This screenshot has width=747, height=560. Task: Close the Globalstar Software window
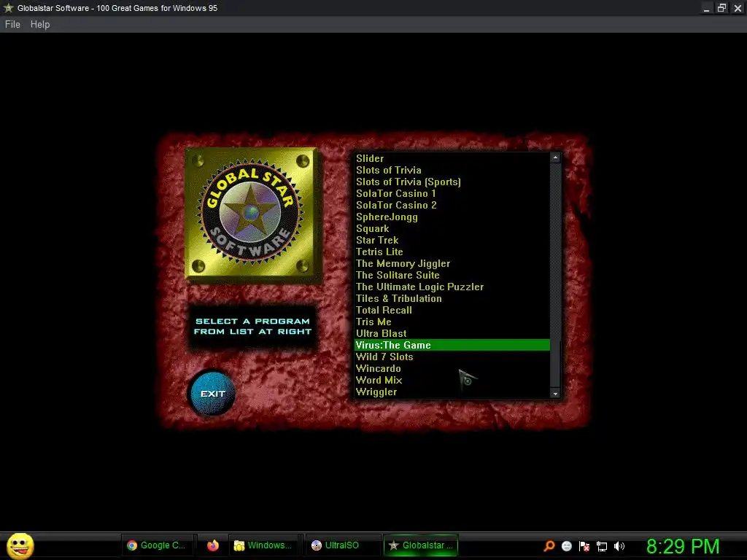tap(738, 8)
